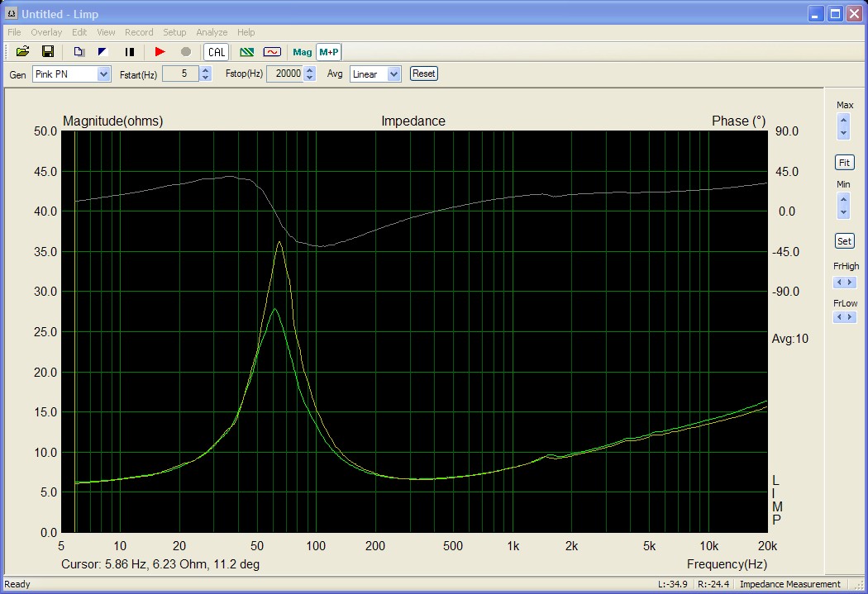Open the Edit menu
Screen dimensions: 868x594
(x=79, y=32)
